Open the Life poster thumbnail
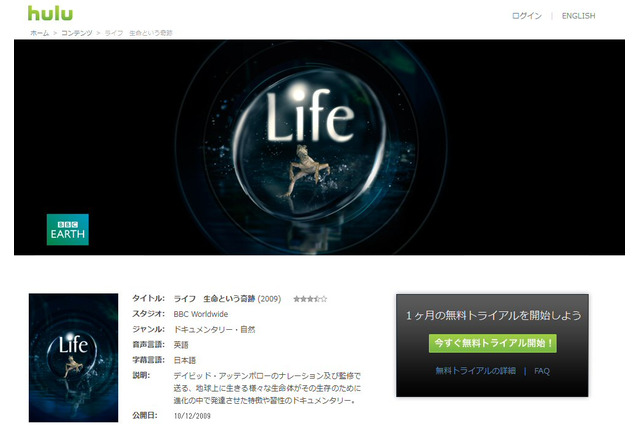 tap(73, 357)
